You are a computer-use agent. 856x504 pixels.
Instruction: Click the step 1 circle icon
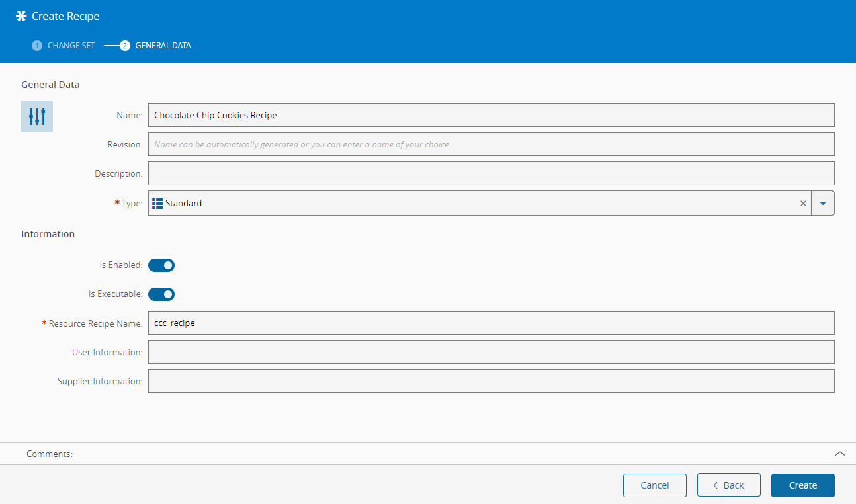point(37,46)
